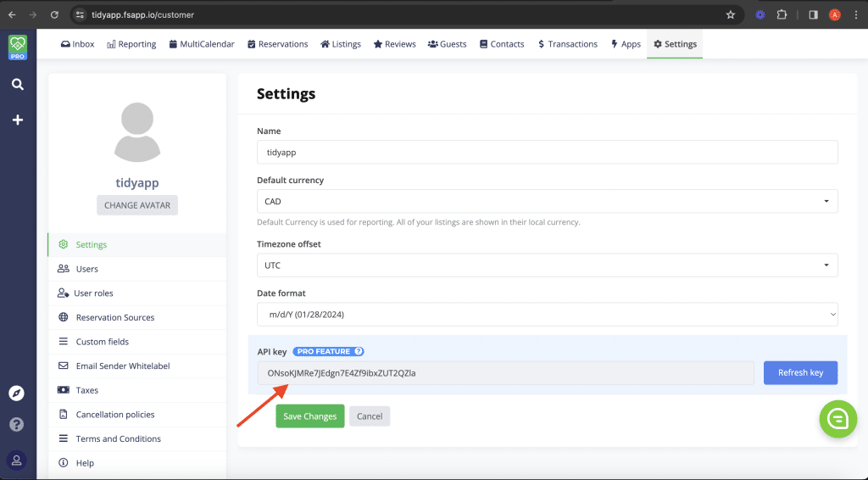Bookmark page with the star icon
This screenshot has width=868, height=480.
731,15
